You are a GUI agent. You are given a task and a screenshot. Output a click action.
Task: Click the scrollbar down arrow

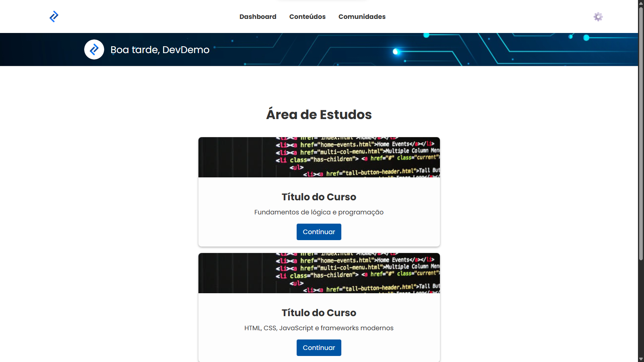pyautogui.click(x=641, y=359)
